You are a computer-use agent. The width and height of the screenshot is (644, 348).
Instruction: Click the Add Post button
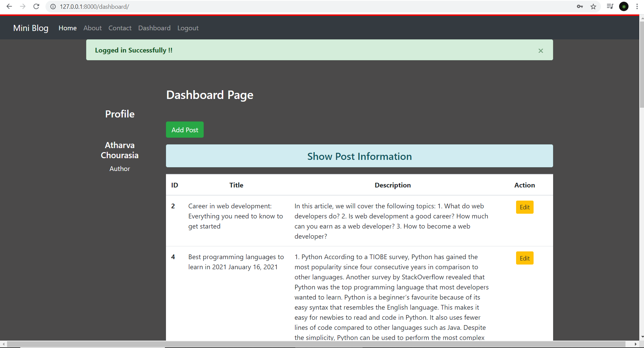[x=184, y=130]
